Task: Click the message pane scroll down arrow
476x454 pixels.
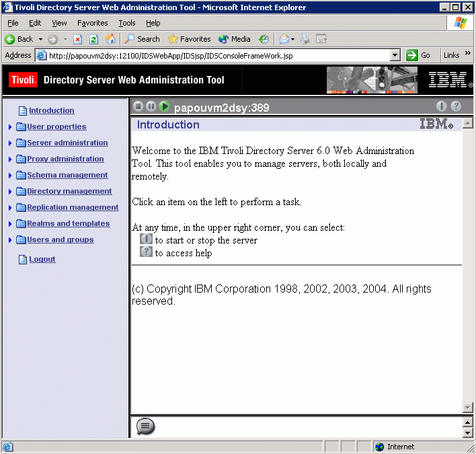Action: click(x=467, y=433)
